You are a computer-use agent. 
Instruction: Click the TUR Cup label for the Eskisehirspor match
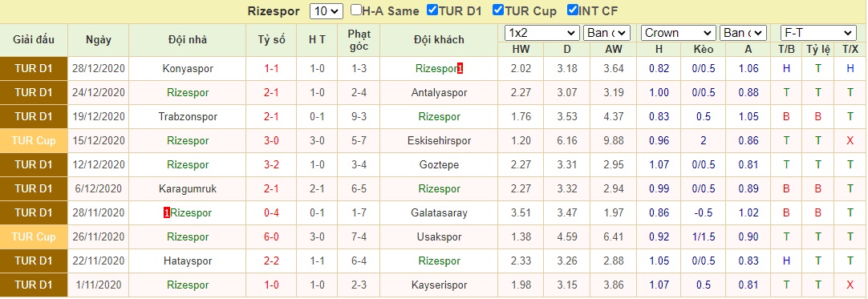click(34, 141)
